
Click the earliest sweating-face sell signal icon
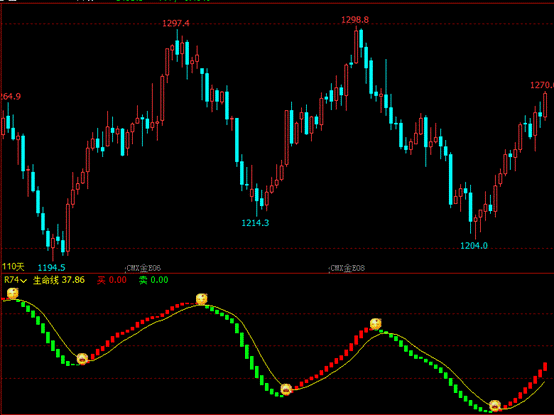[x=12, y=294]
